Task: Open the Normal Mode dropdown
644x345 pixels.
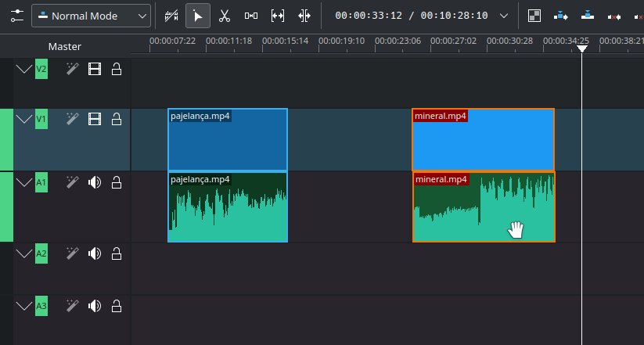Action: [92, 16]
